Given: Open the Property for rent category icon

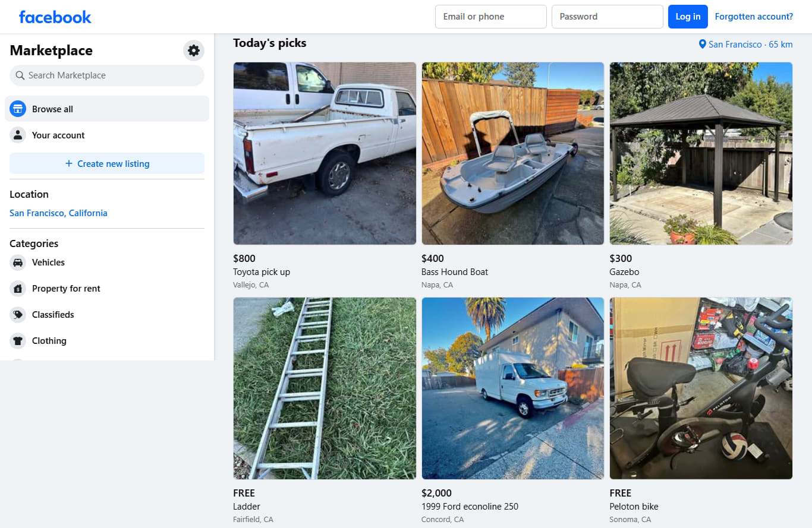Looking at the screenshot, I should pyautogui.click(x=18, y=288).
